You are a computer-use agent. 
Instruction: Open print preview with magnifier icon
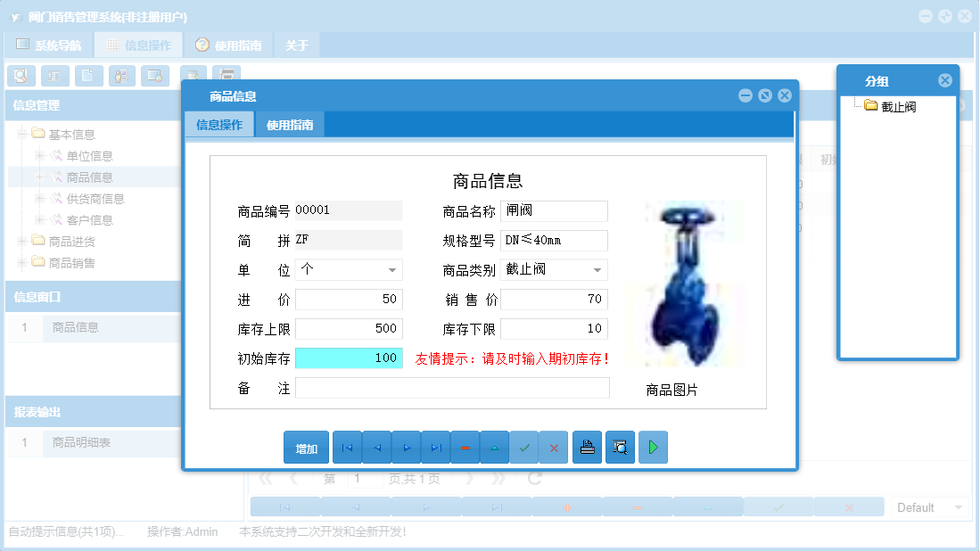point(620,447)
